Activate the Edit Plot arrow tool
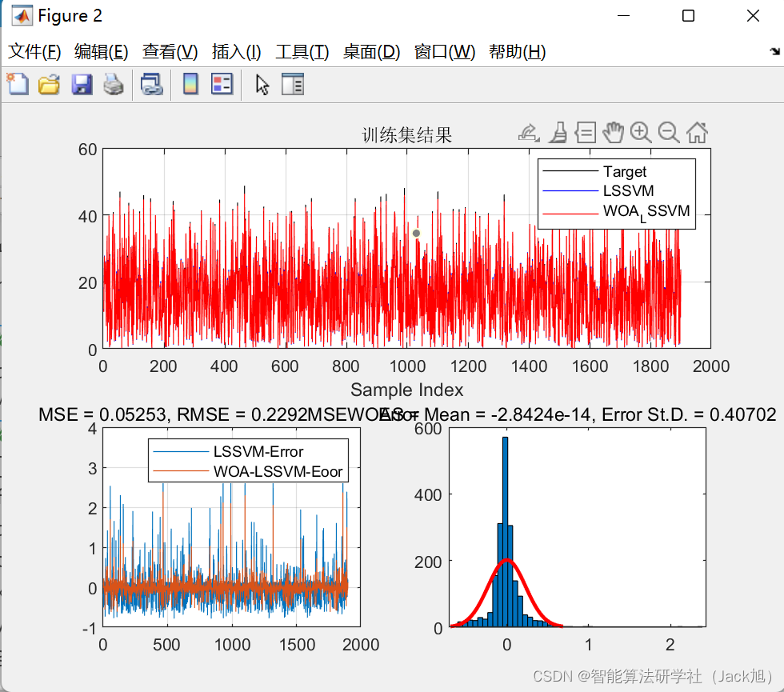This screenshot has width=784, height=692. (x=262, y=85)
